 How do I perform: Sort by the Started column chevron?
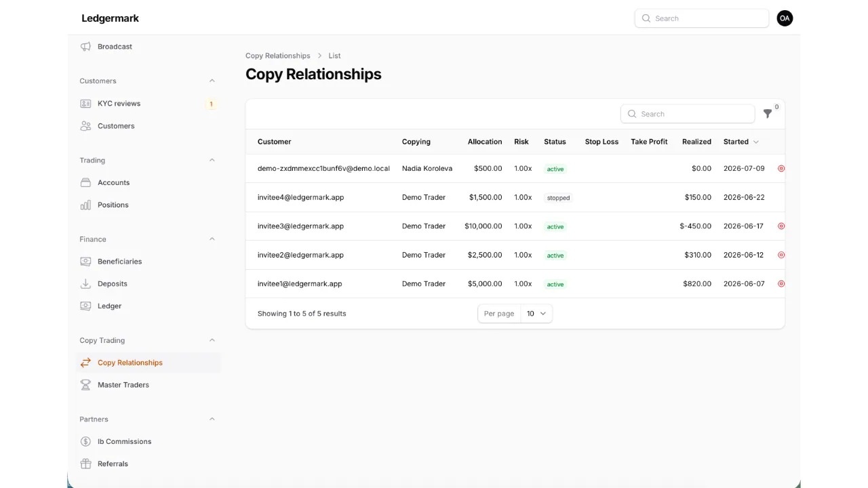[756, 142]
